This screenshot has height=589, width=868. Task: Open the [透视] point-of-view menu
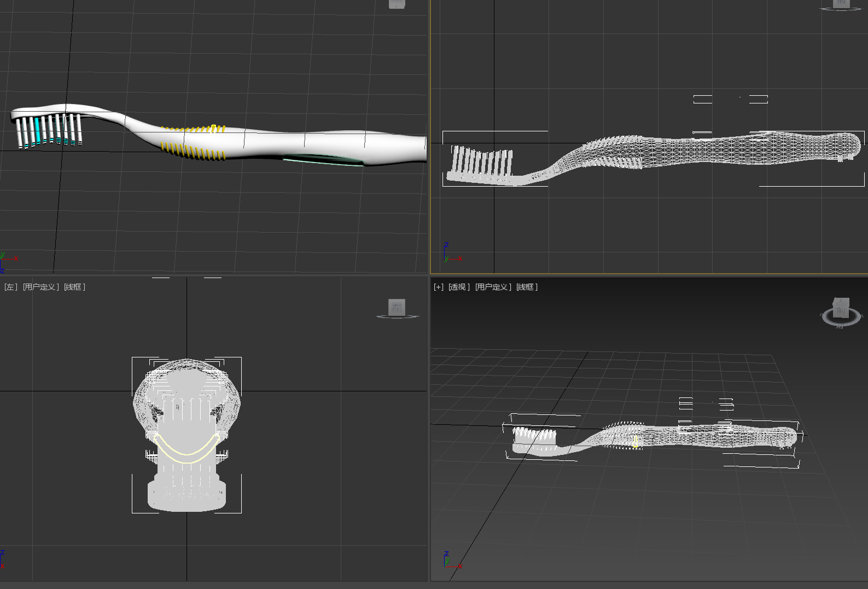(x=459, y=287)
